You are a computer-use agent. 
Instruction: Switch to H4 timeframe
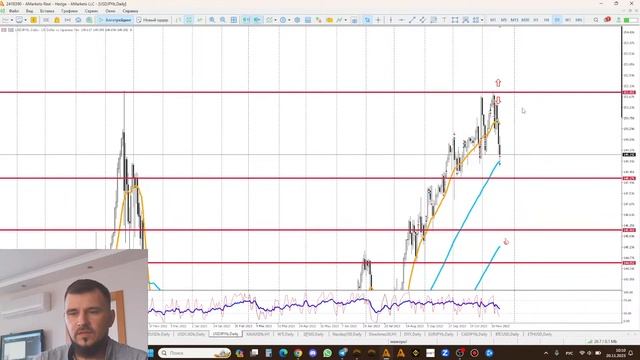[x=547, y=20]
